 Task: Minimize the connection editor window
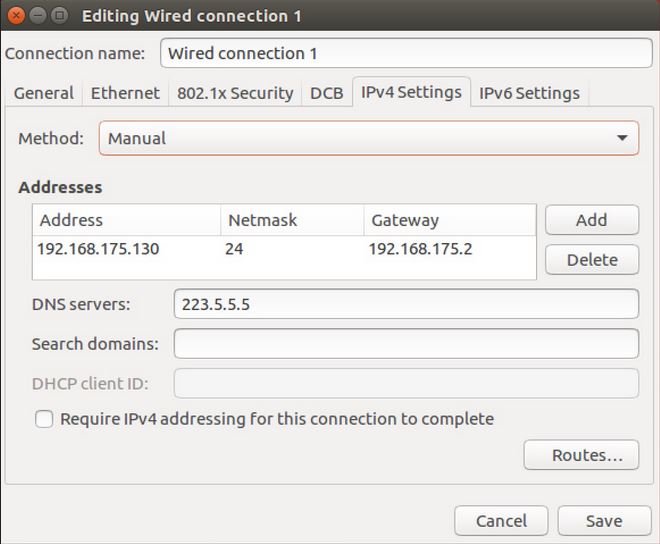tap(37, 16)
